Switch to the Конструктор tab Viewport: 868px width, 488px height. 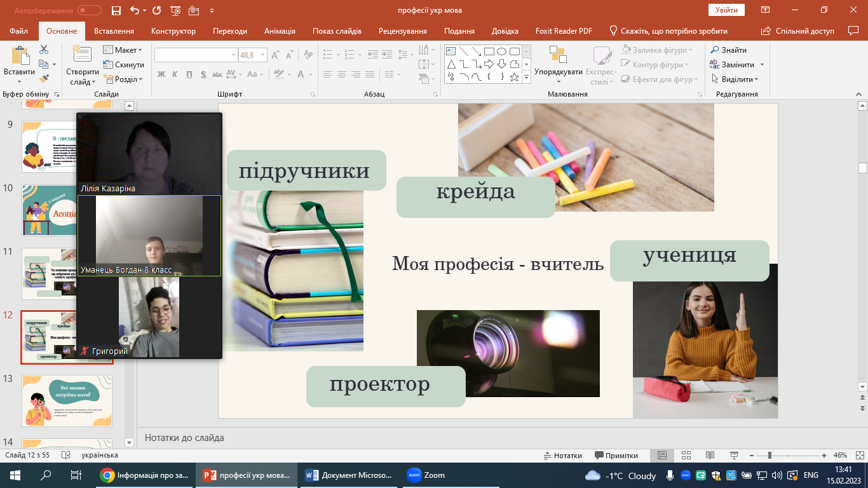coord(173,31)
